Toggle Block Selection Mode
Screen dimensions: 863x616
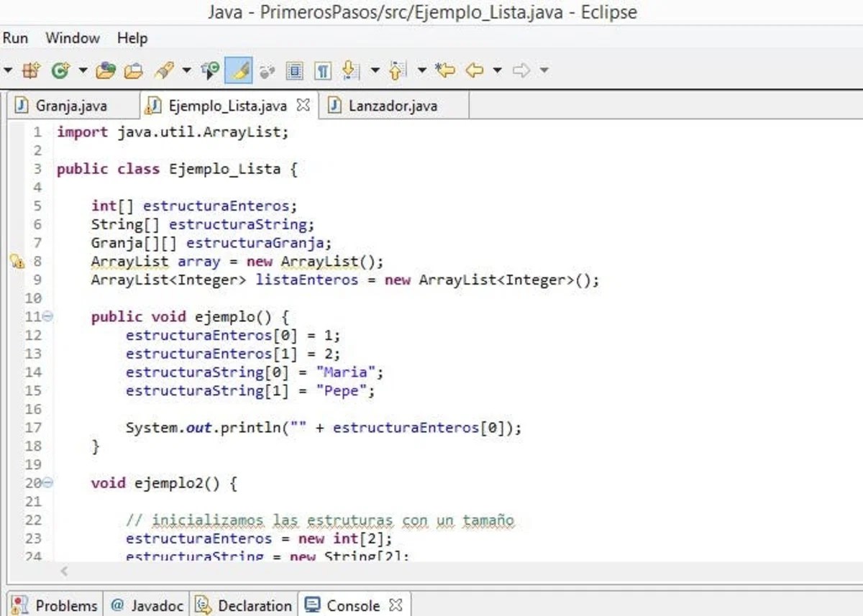[294, 70]
